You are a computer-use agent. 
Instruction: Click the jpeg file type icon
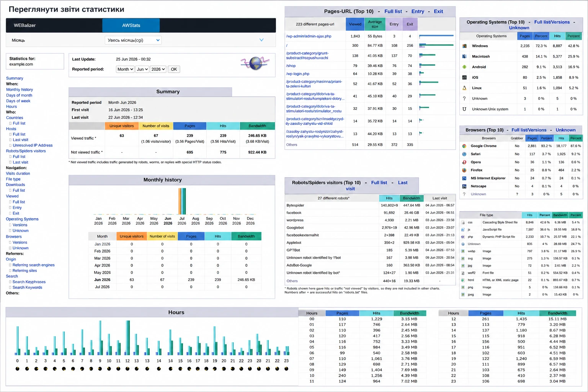pos(463,294)
